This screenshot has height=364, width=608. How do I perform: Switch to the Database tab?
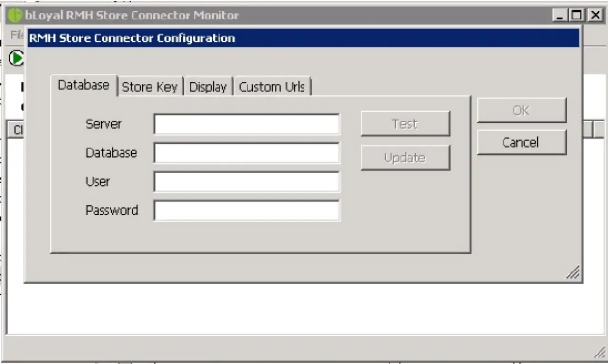84,85
